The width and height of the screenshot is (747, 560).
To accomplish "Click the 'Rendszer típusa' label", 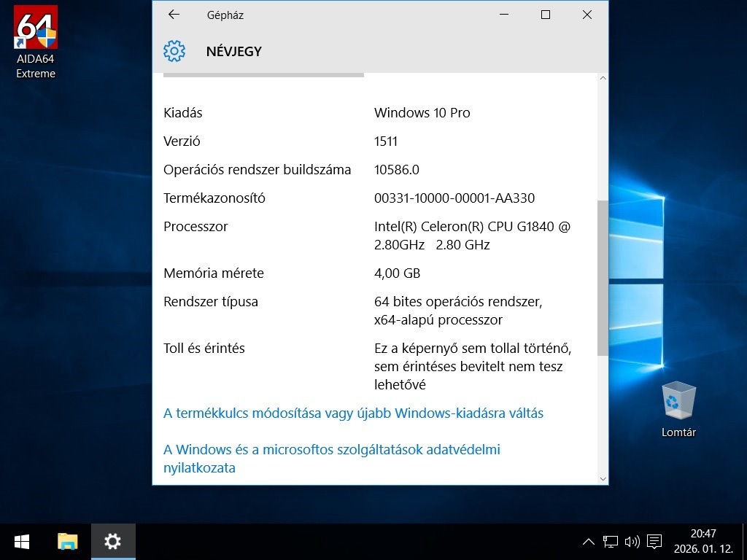I will (211, 302).
